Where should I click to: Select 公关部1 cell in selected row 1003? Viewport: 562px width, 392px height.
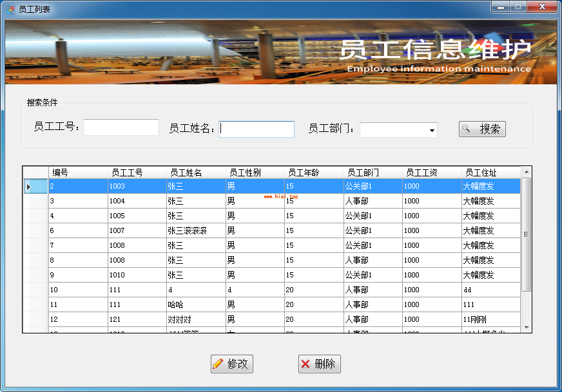[373, 186]
